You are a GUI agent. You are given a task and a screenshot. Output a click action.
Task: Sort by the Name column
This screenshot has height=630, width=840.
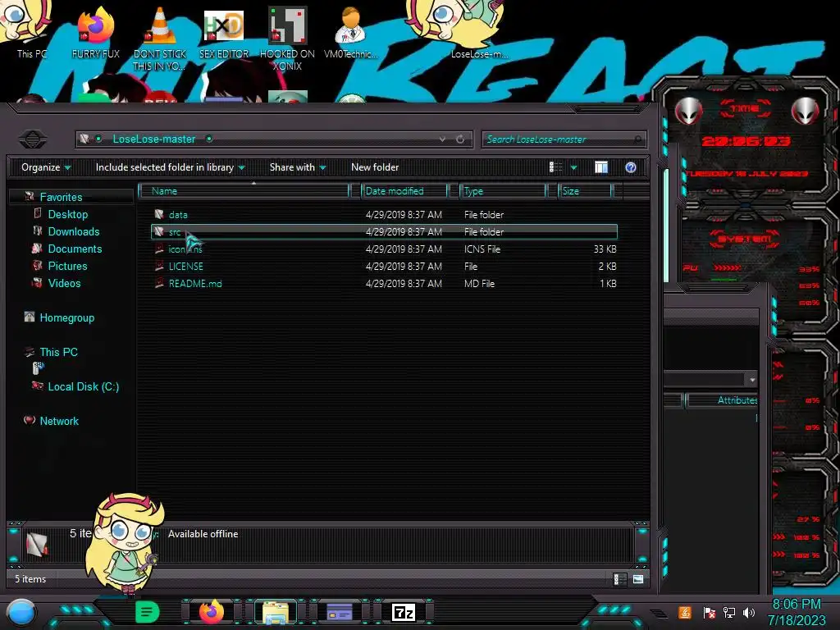click(x=244, y=190)
